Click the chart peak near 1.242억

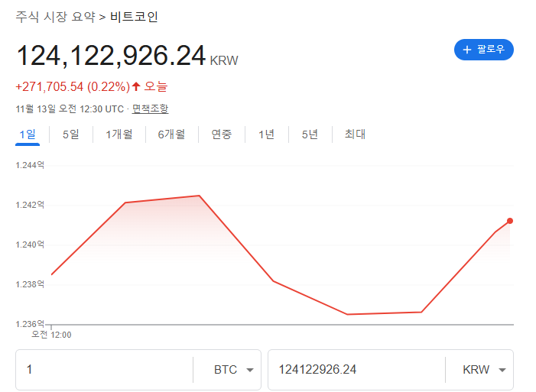pyautogui.click(x=199, y=196)
